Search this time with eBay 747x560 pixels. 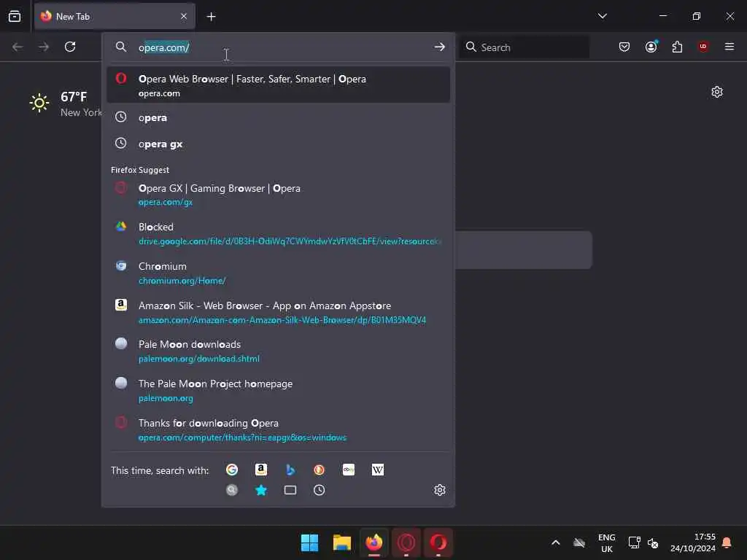tap(349, 470)
